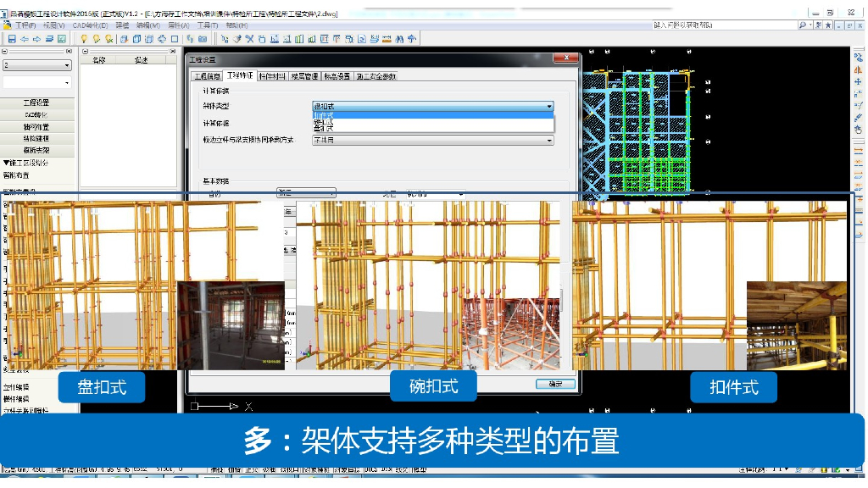Click the selection cursor tool icon

click(224, 39)
